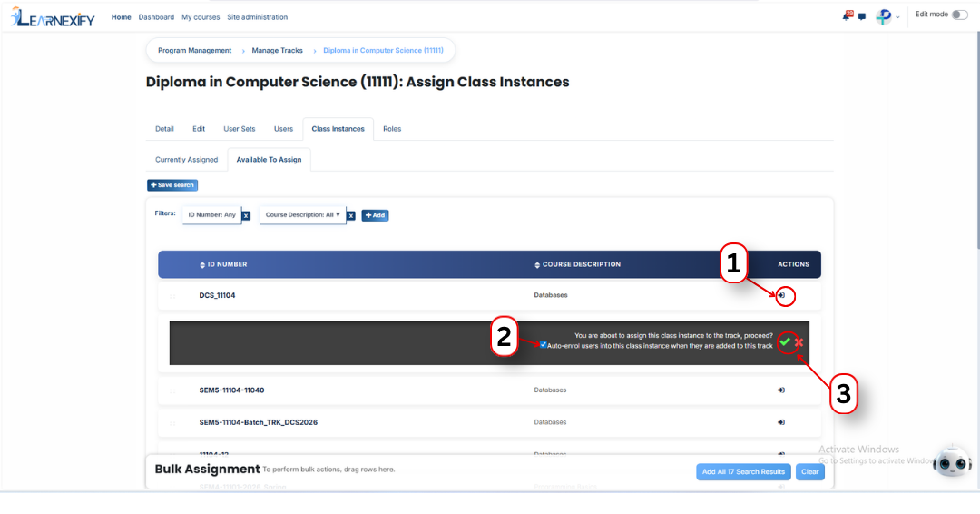This screenshot has height=514, width=980.
Task: Click SEM5-11104-Batch_TRK_DCS2026 ID text
Action: (x=258, y=422)
